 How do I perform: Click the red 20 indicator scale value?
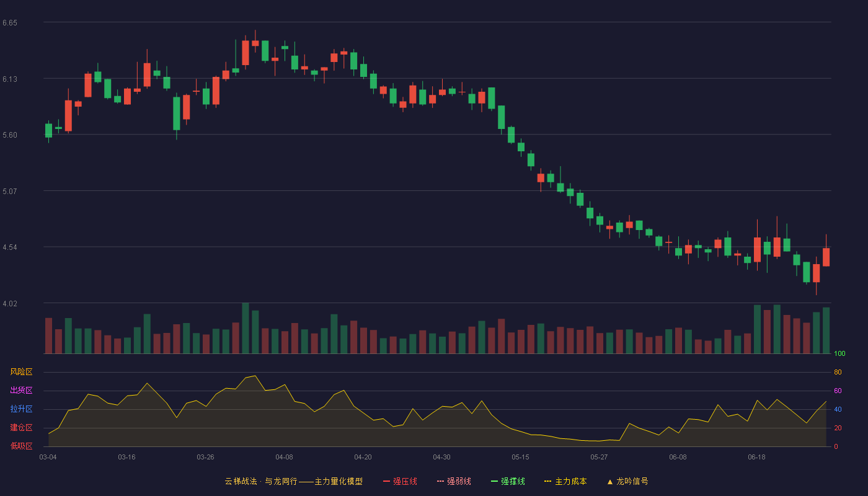[838, 428]
